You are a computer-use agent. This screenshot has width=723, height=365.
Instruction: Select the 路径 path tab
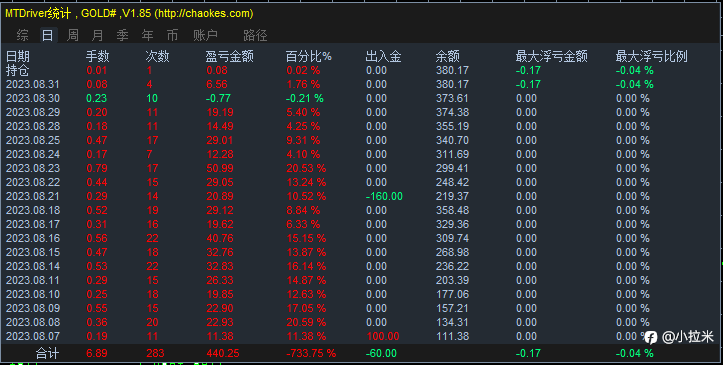tap(255, 35)
